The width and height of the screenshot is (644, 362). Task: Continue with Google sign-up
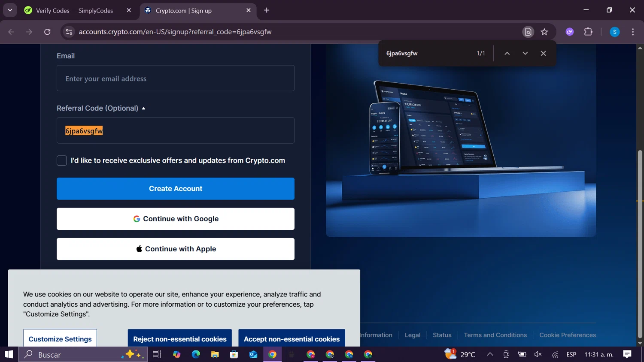176,219
